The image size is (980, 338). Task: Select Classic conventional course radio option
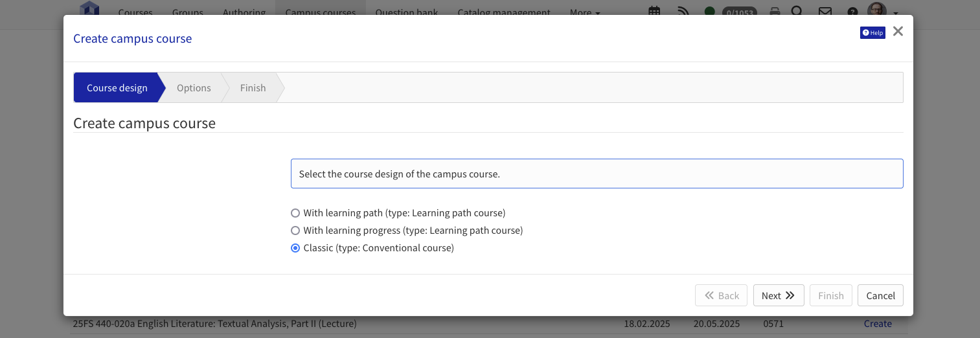click(x=295, y=248)
